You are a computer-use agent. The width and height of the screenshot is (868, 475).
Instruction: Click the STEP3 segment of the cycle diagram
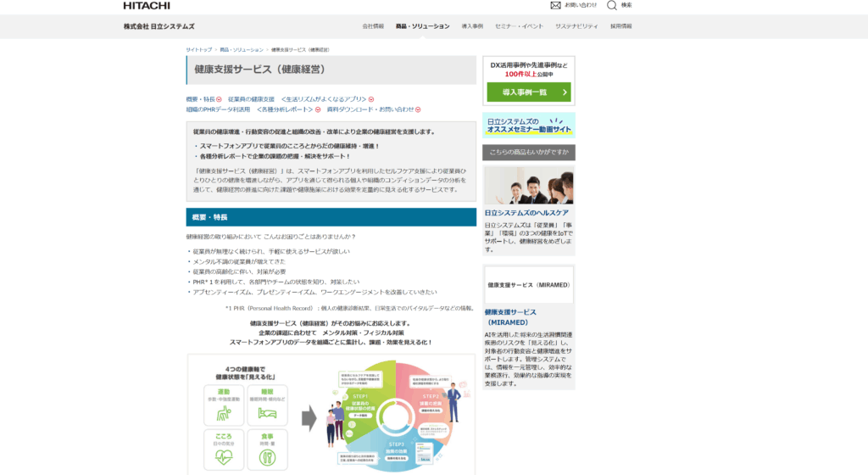397,451
